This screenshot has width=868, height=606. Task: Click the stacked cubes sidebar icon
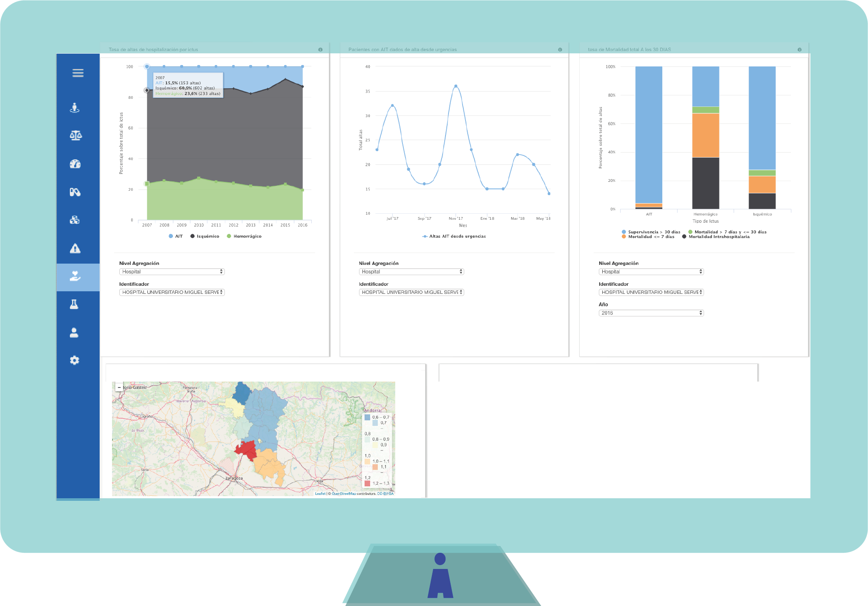(75, 220)
